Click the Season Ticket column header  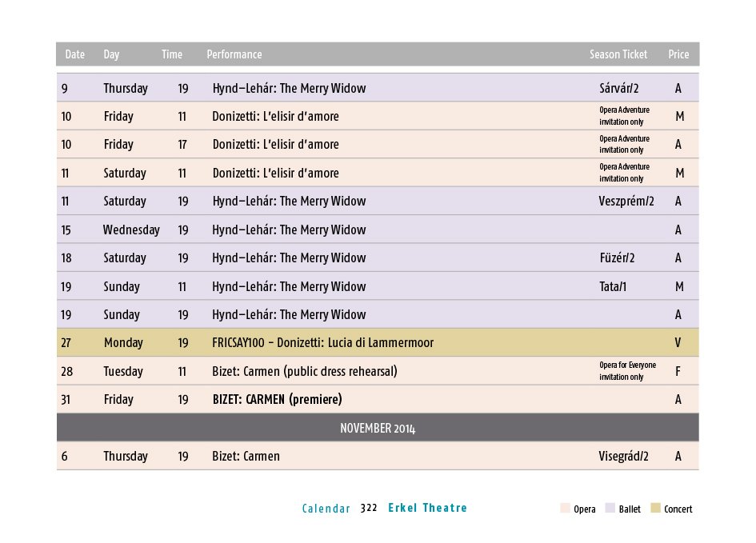coord(618,54)
